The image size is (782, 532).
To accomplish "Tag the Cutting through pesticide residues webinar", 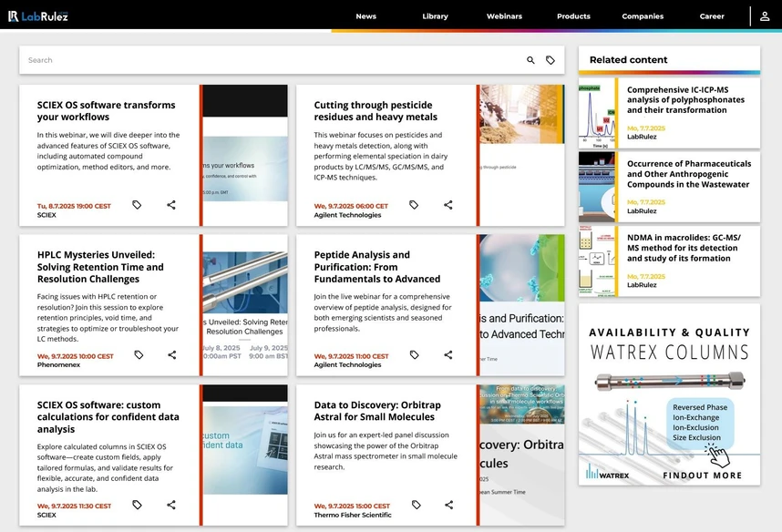I will pos(414,205).
